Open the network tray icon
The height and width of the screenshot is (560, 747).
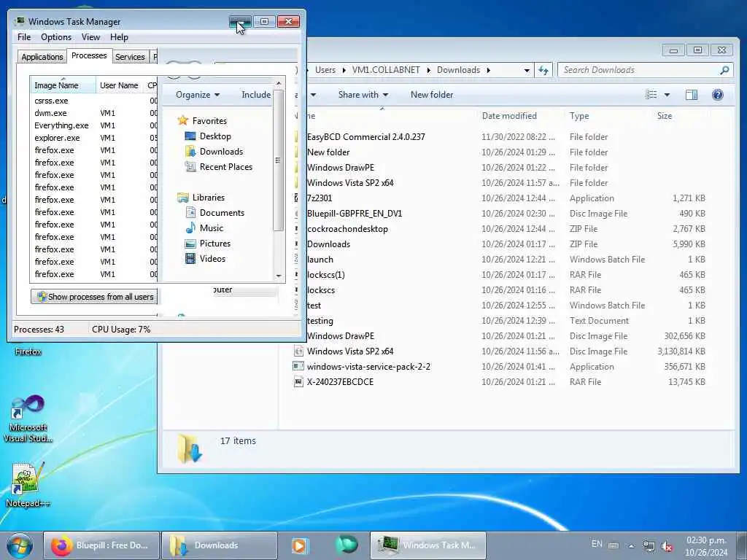(x=649, y=545)
